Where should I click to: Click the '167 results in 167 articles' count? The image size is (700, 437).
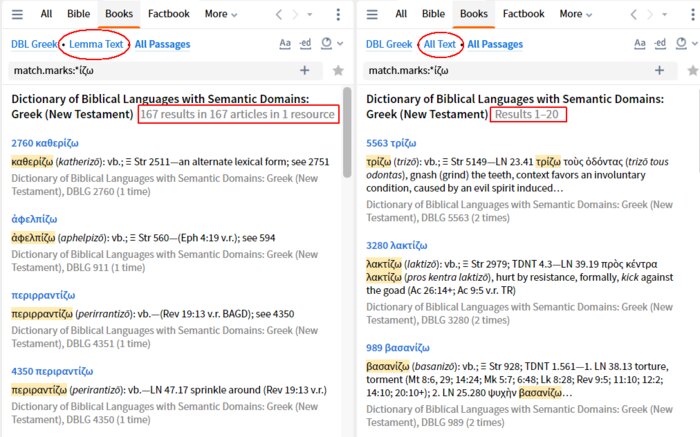238,114
